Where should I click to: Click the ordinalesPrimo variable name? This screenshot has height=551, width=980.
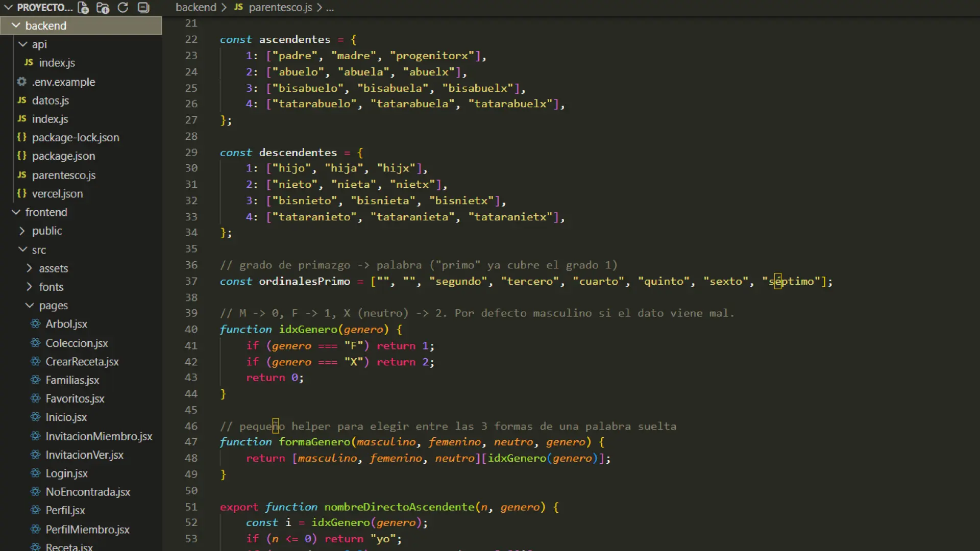click(x=305, y=281)
